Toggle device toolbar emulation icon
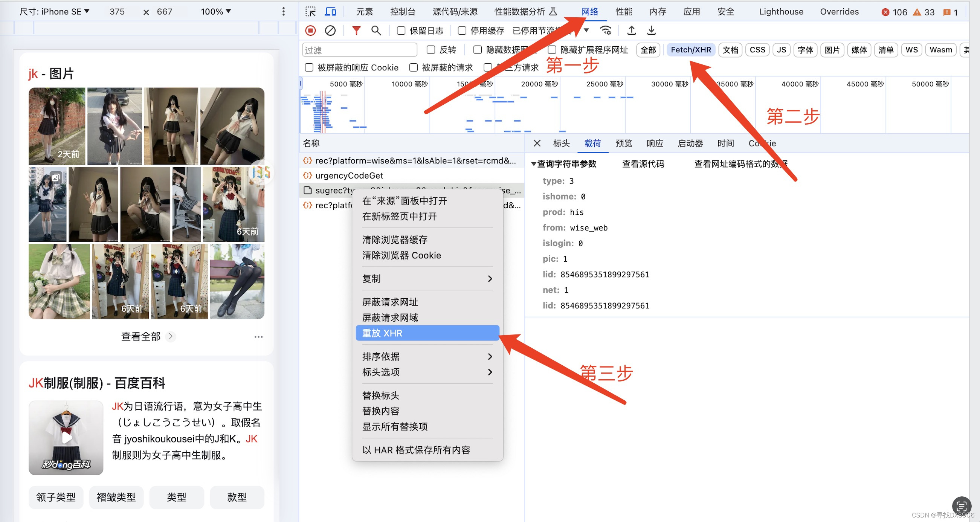980x522 pixels. [330, 12]
